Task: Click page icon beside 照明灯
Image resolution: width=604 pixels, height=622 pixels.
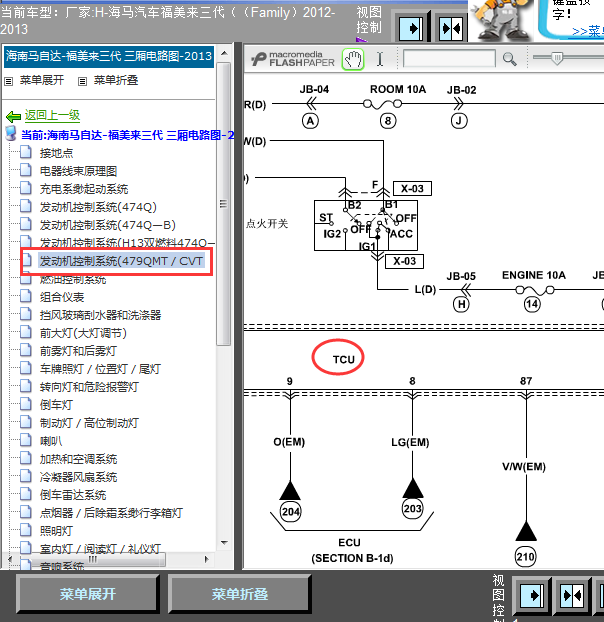Action: coord(26,530)
